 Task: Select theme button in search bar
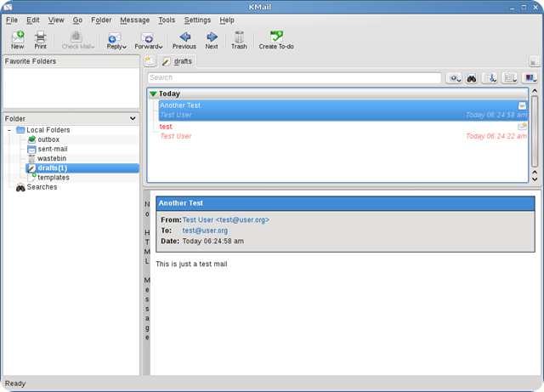[530, 78]
